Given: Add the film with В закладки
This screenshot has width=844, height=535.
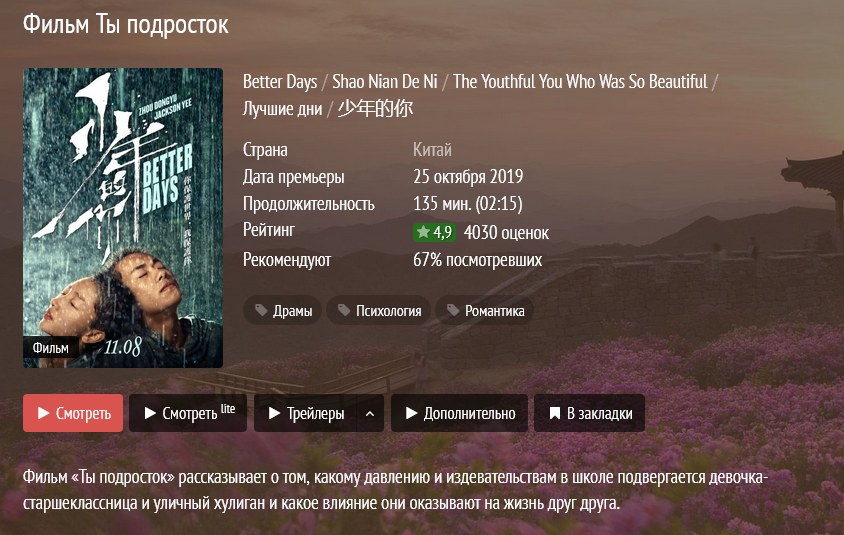Looking at the screenshot, I should coord(589,413).
